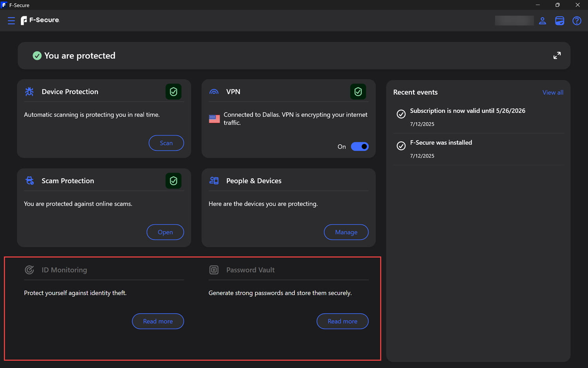Screen dimensions: 588x368
Task: Restore down the F-Secure window
Action: pos(557,5)
